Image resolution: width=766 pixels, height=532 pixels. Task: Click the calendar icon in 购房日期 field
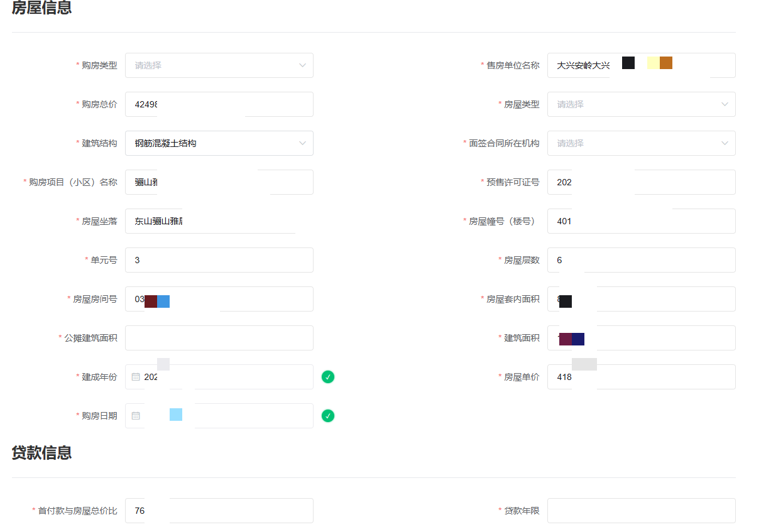pos(136,416)
